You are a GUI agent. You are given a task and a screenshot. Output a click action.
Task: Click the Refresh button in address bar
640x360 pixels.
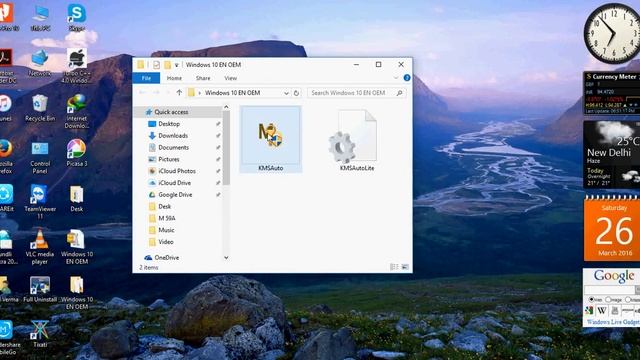coord(296,93)
